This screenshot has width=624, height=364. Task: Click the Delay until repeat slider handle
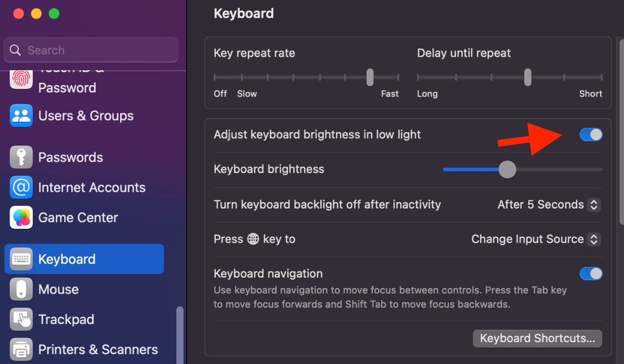tap(527, 77)
